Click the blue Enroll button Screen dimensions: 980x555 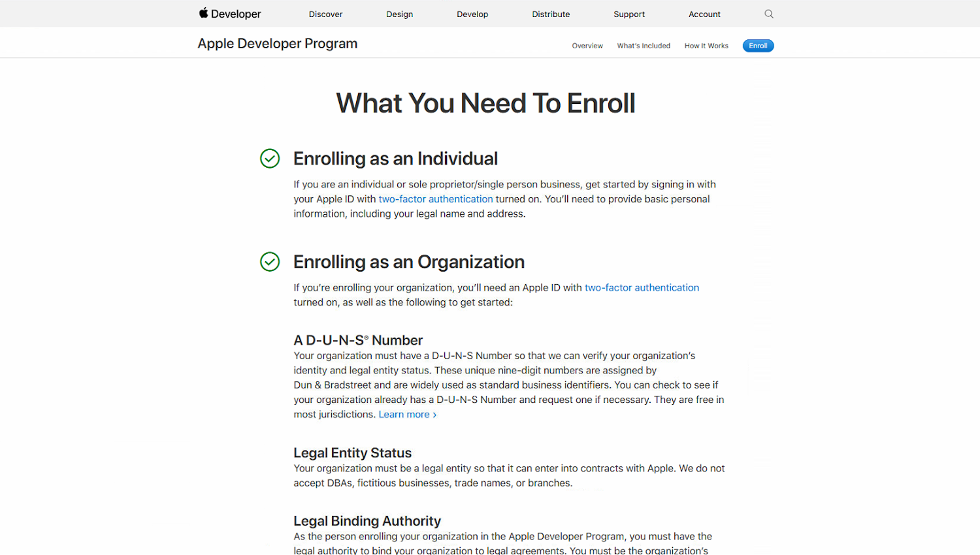pos(758,46)
